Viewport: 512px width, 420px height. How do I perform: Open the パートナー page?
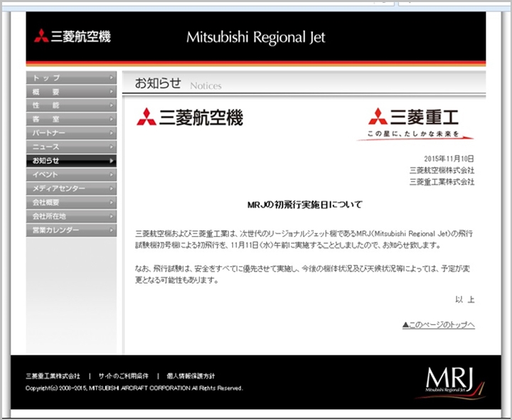pyautogui.click(x=71, y=133)
